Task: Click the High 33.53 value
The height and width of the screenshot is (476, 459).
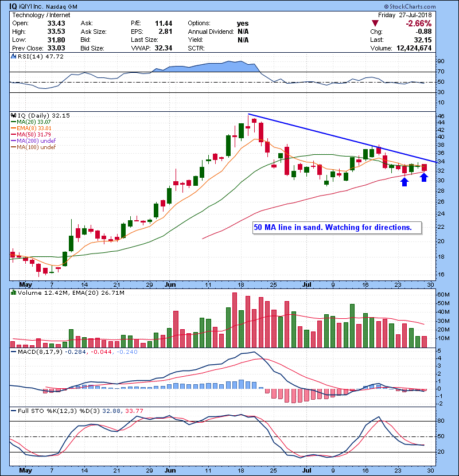Action: click(x=56, y=32)
